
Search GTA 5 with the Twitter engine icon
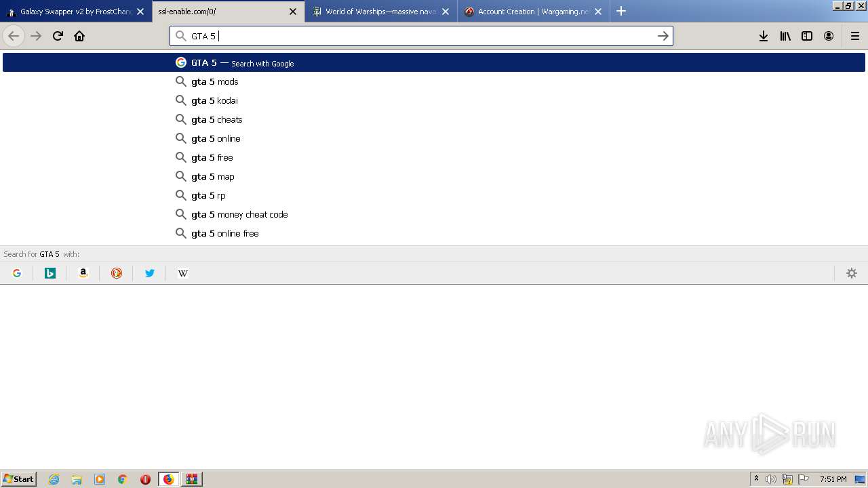[x=150, y=273]
